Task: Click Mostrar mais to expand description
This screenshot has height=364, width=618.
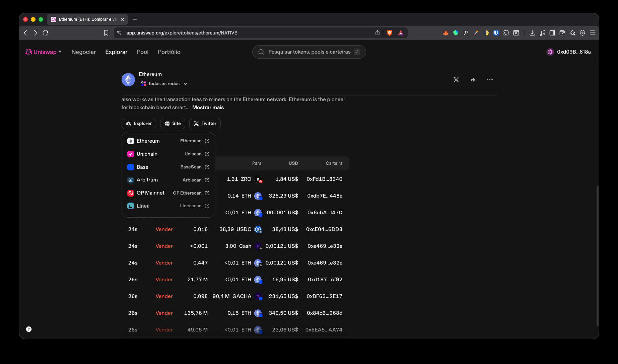Action: 208,107
